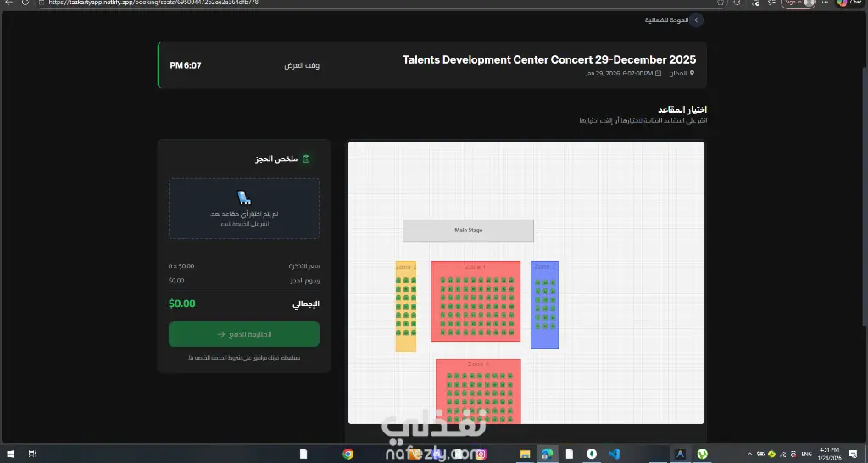Click the clipboard icon beside ملخص الحجز

[x=306, y=159]
